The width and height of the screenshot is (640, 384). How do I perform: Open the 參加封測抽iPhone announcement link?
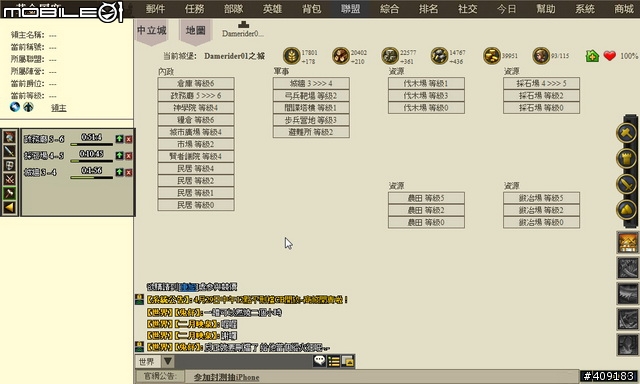(226, 377)
